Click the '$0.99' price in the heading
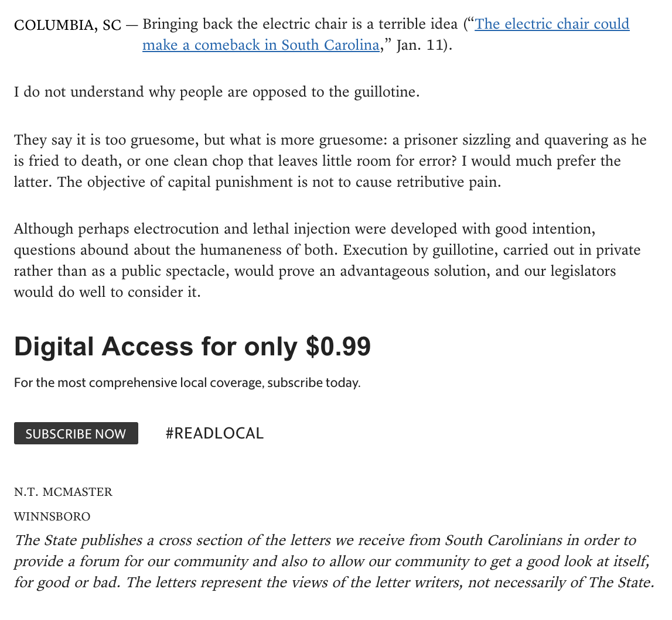The image size is (672, 620). [x=338, y=347]
